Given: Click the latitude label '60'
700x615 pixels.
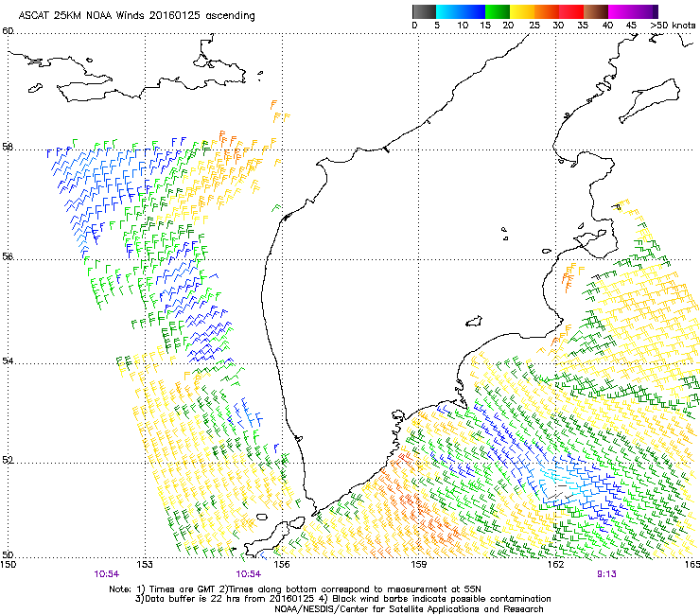Looking at the screenshot, I should tap(8, 31).
